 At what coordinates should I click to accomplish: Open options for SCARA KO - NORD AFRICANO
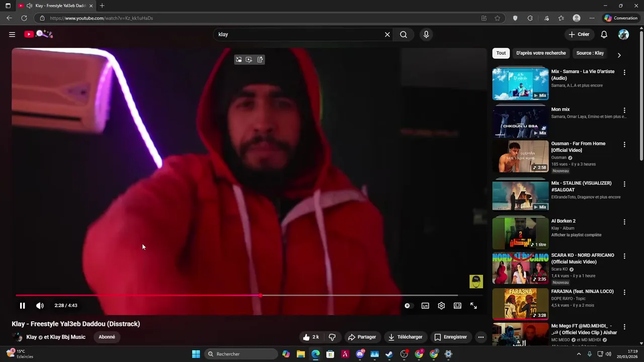tap(624, 256)
